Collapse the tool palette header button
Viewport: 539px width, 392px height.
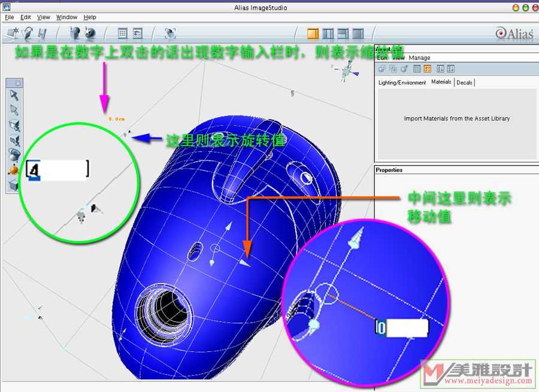[x=17, y=83]
